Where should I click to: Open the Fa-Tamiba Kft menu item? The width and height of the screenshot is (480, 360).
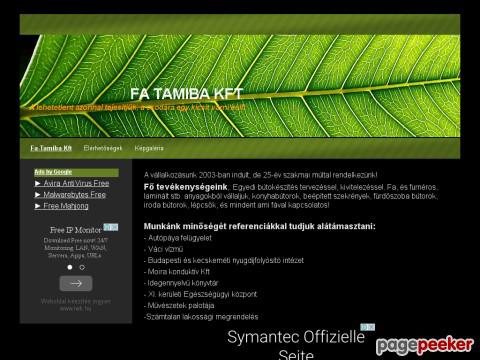tap(51, 148)
